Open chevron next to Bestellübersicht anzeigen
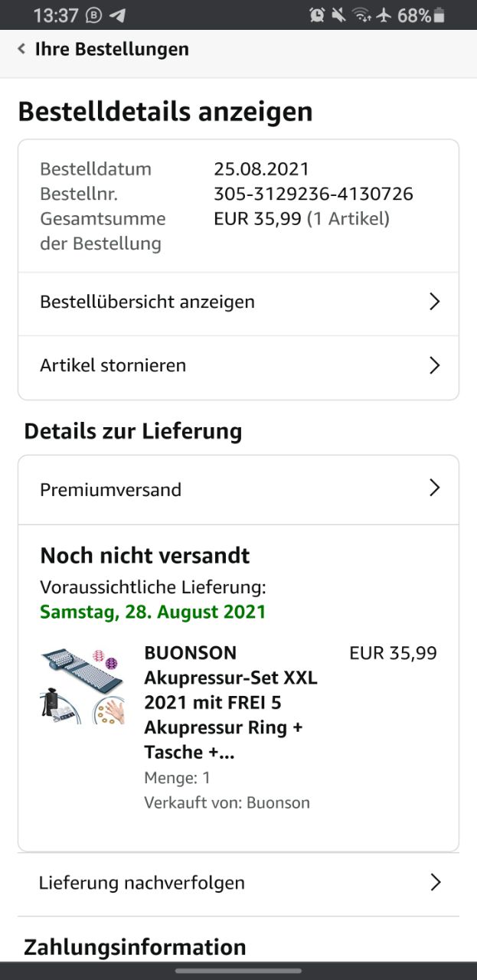Screen dimensions: 477x980 click(434, 302)
